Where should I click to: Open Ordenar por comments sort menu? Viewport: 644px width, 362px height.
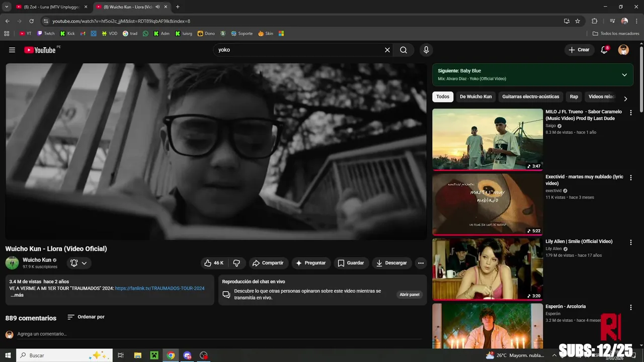pos(86,317)
